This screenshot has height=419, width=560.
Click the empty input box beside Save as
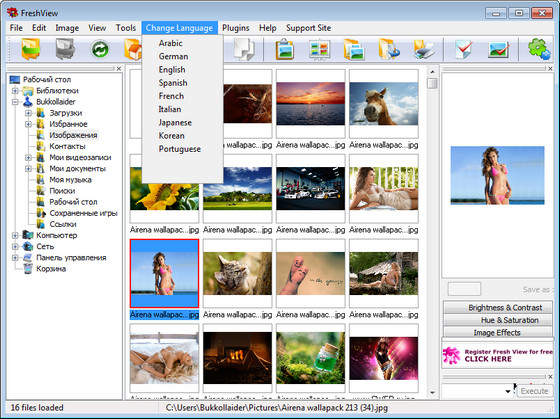[464, 289]
